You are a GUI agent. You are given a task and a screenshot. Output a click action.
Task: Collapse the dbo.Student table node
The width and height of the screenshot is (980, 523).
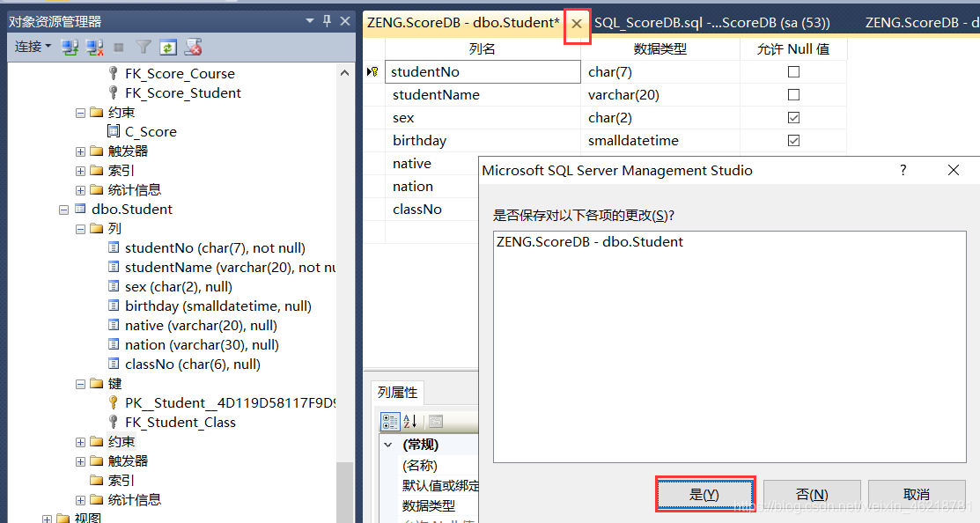coord(63,210)
